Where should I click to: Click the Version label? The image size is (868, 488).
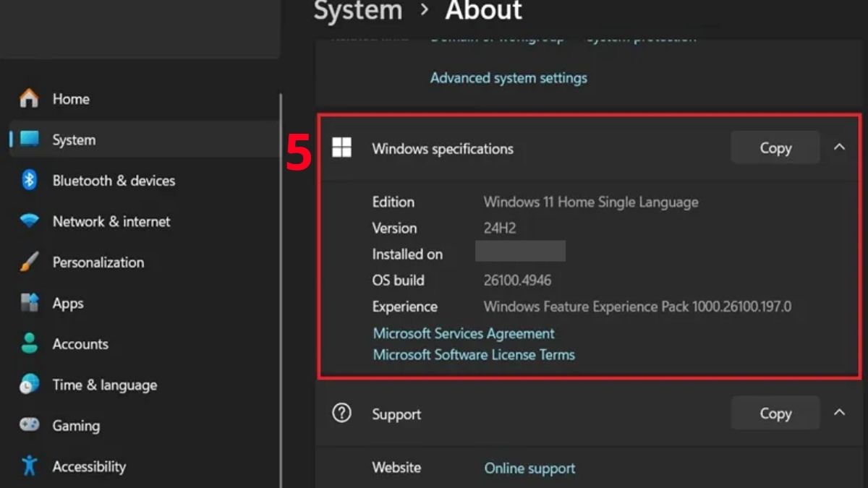click(394, 228)
